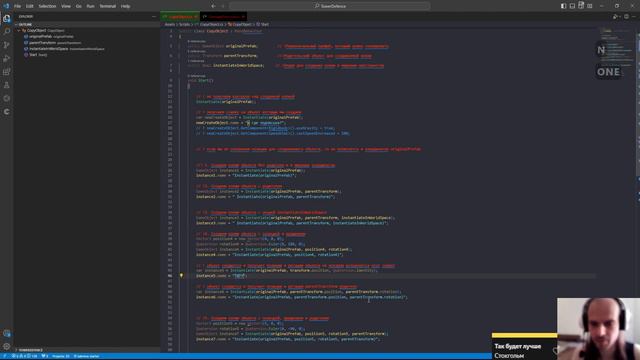The image size is (640, 360).
Task: Click the remote window status bar icon
Action: (4, 356)
